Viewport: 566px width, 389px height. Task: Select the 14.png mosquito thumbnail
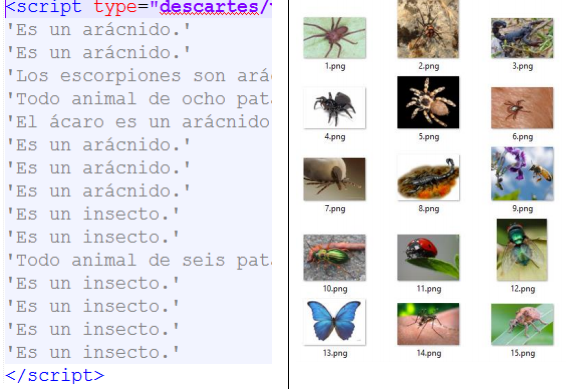428,324
